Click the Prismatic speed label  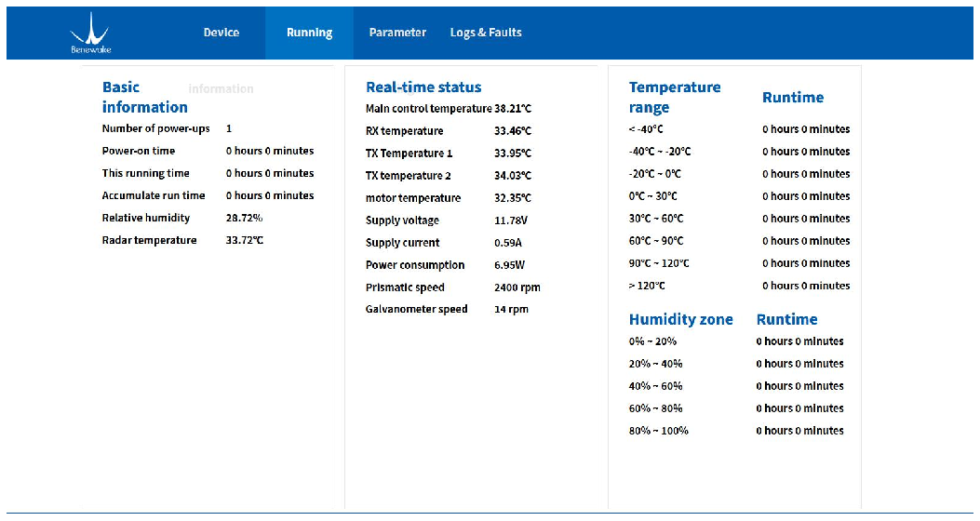(405, 288)
